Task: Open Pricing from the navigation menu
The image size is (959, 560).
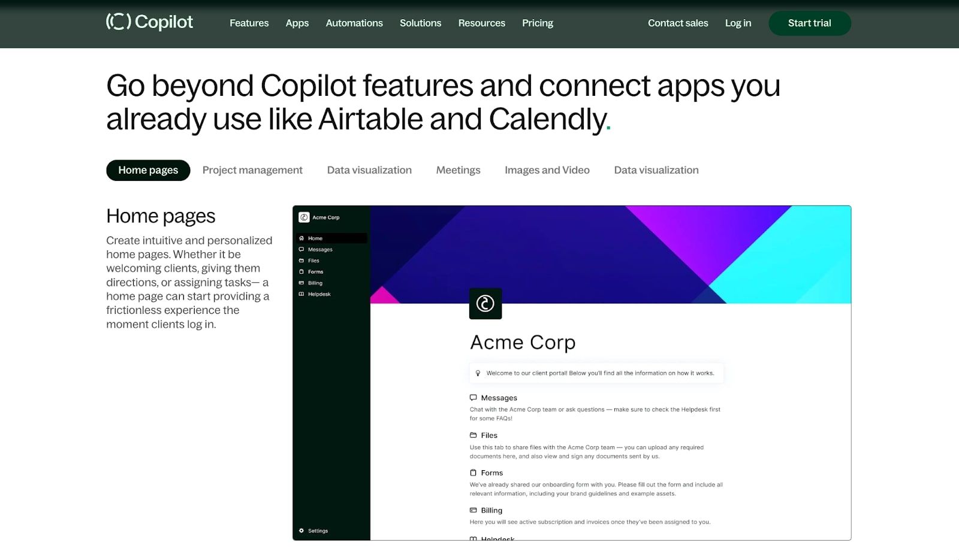Action: (537, 23)
